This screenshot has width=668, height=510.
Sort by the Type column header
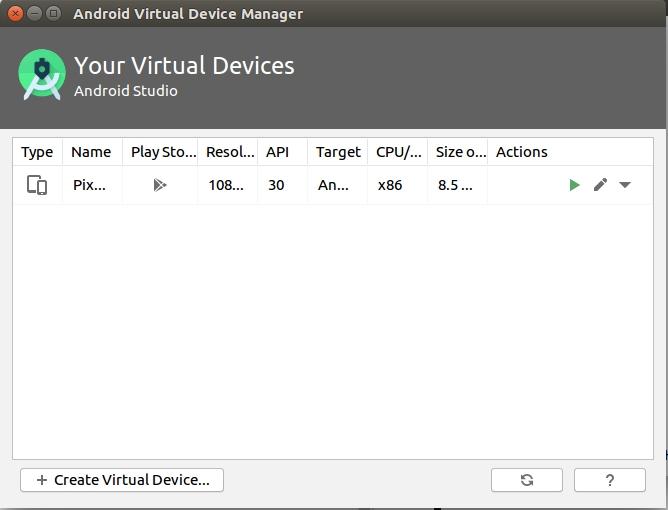(x=37, y=152)
